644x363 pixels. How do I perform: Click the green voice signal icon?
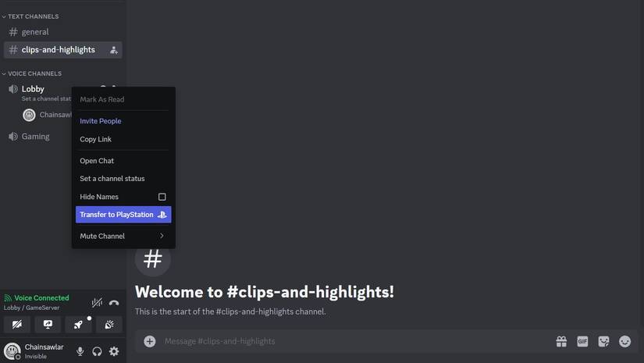(8, 298)
